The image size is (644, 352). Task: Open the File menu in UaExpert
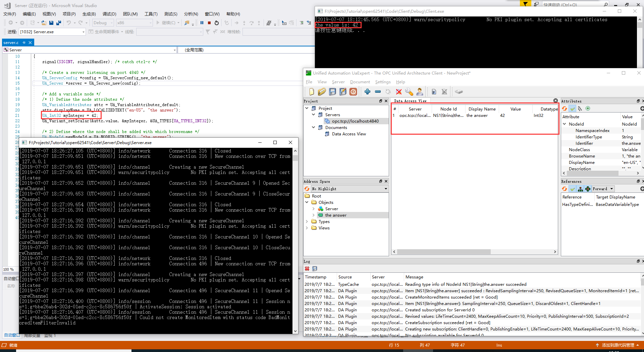pos(309,82)
